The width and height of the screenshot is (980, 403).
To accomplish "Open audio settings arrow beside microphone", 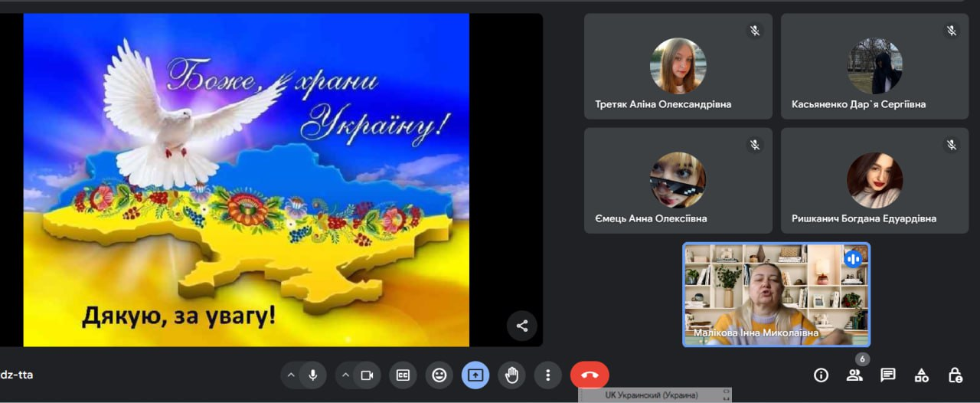I will [291, 375].
